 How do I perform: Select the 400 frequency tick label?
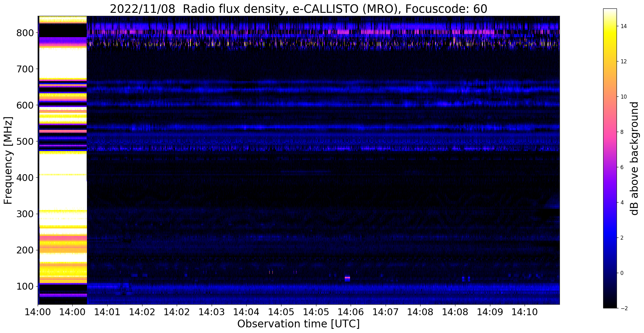click(x=25, y=178)
